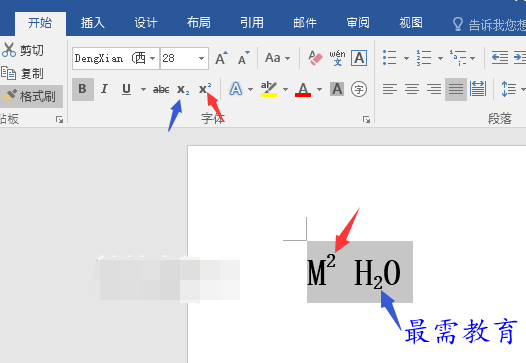This screenshot has width=526, height=363.
Task: Decrease font size with shrink-font icon
Action: coord(244,58)
